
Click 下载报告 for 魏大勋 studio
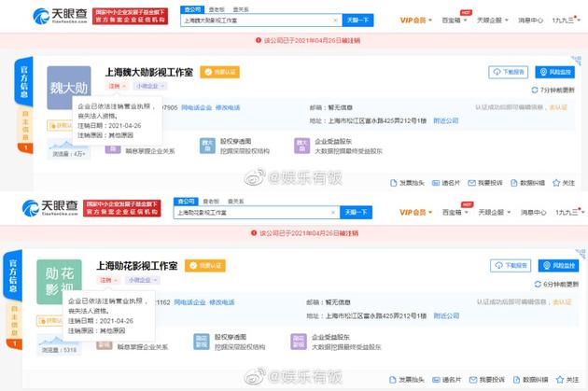coord(508,72)
